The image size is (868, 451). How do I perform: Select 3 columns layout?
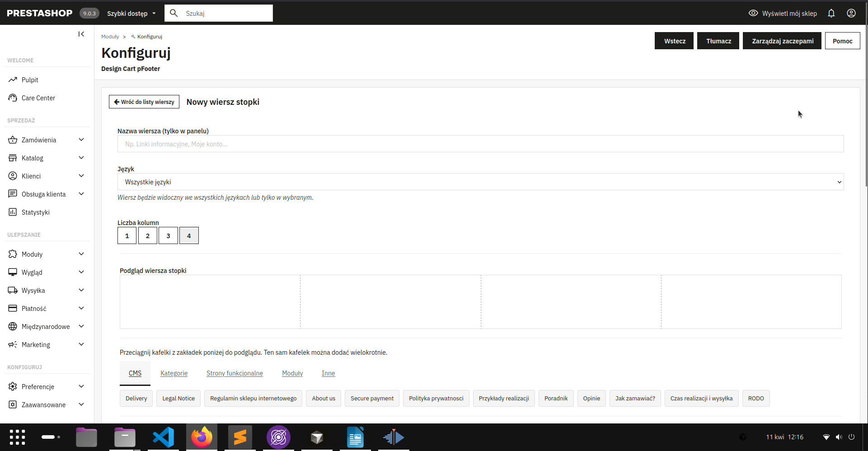168,235
